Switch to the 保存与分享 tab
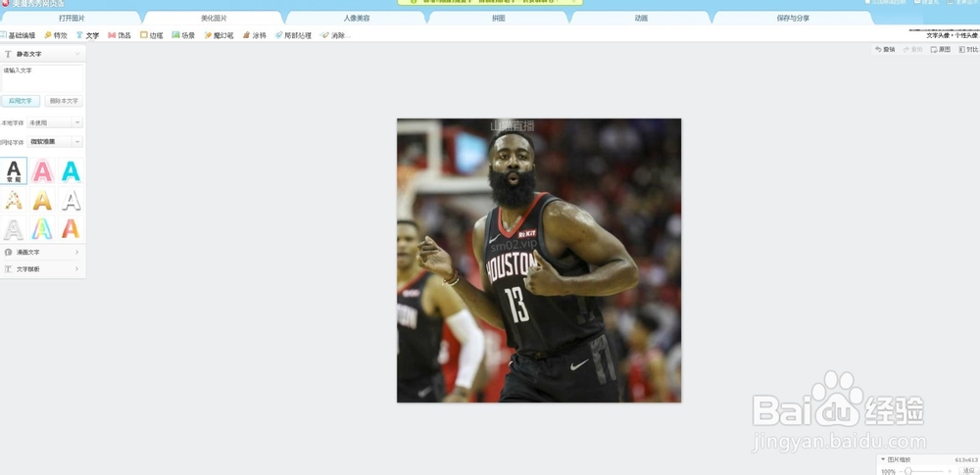 pyautogui.click(x=793, y=19)
